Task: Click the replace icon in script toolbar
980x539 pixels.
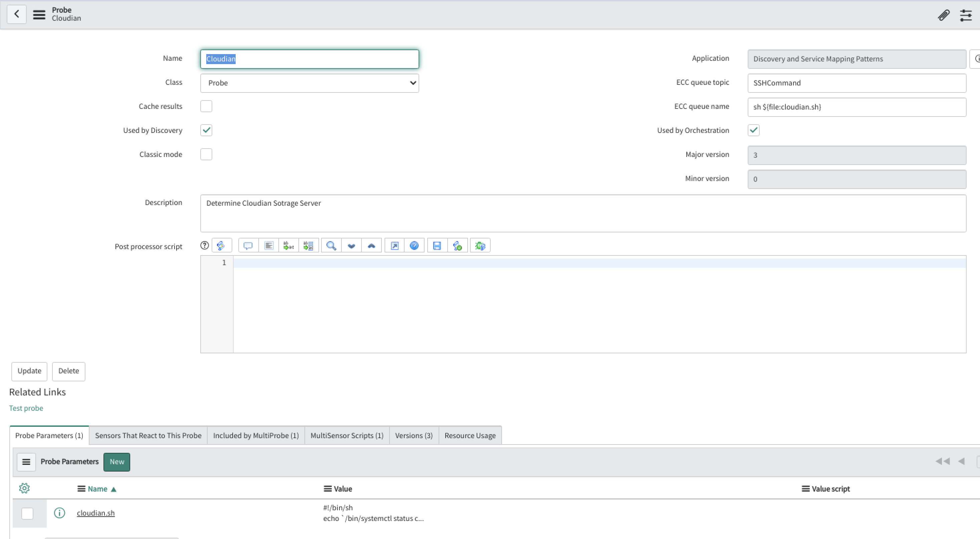Action: coord(289,245)
